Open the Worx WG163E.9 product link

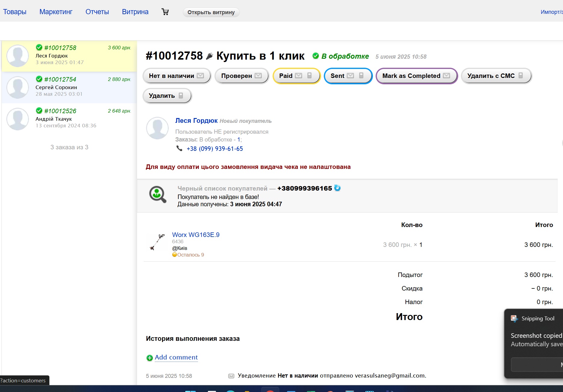tap(196, 235)
